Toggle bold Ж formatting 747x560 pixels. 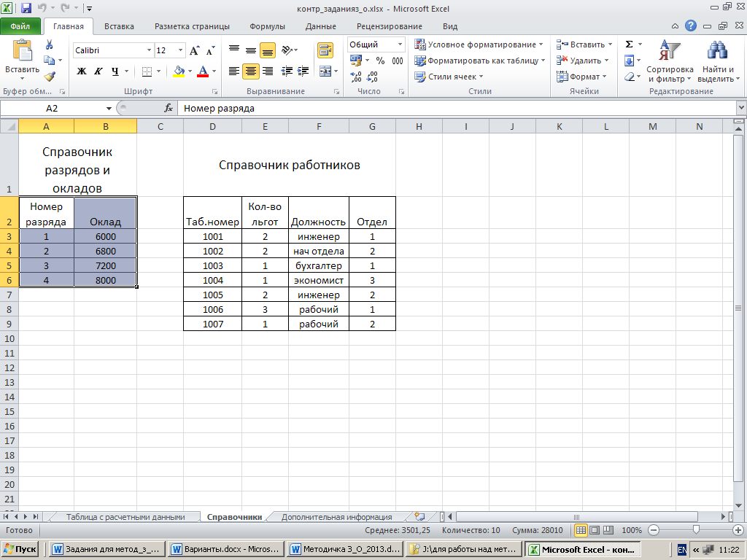[x=82, y=71]
